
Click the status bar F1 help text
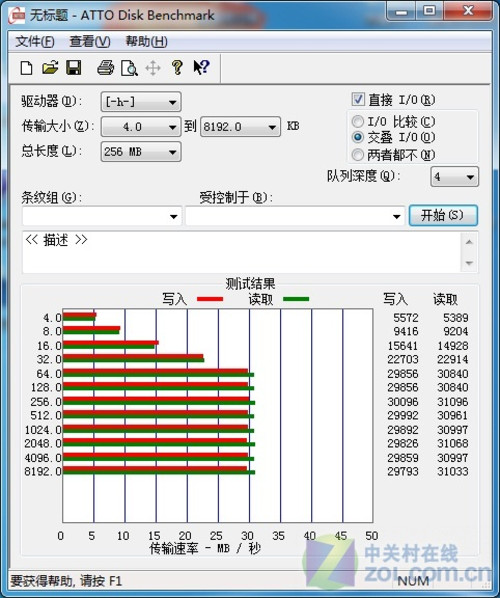[66, 581]
